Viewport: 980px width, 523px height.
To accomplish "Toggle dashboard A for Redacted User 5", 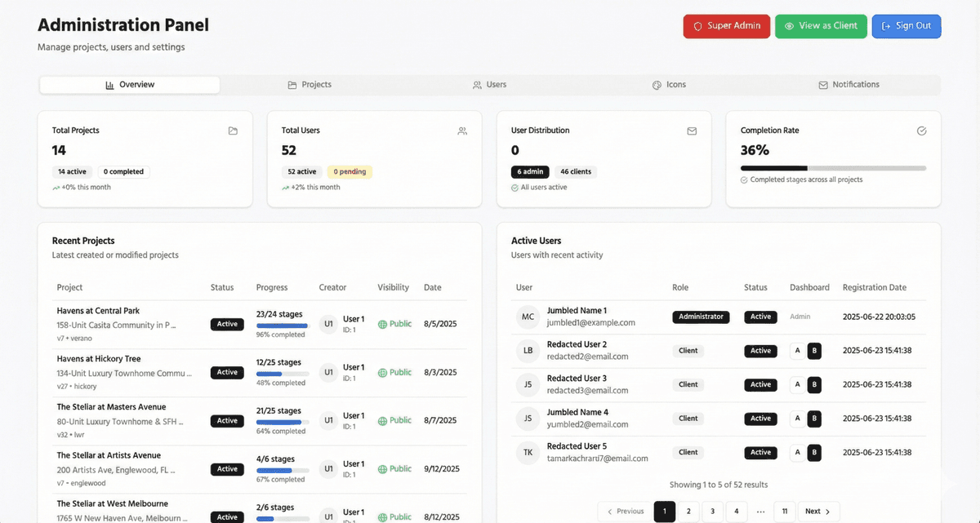I will click(x=796, y=452).
